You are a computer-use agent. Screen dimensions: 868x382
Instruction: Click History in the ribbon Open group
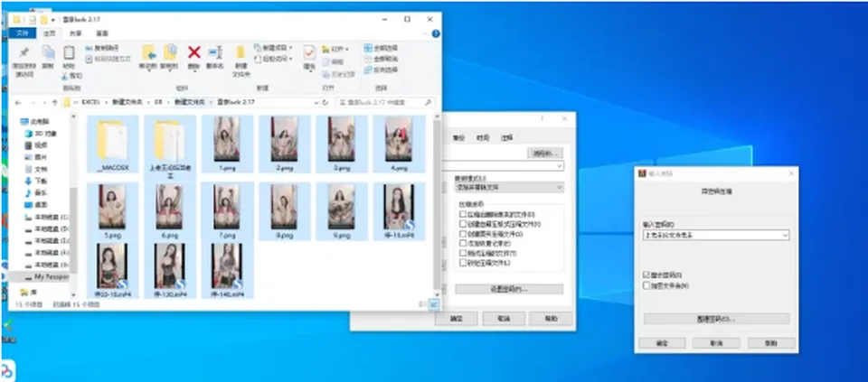click(338, 74)
